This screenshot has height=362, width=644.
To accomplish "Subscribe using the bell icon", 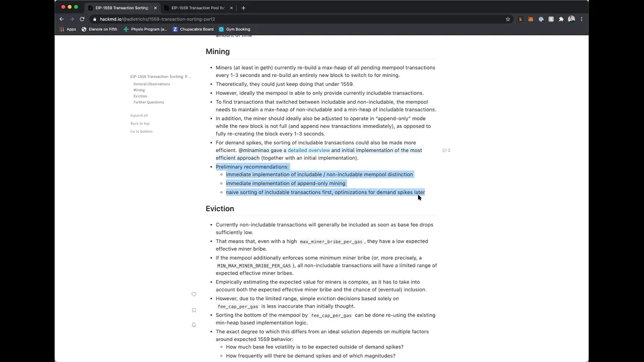I will [194, 325].
